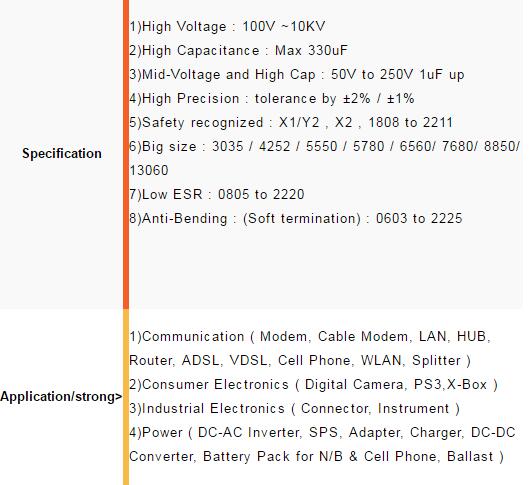Click the High Precision tolerance line
Screen dimensions: 531x485
(x=272, y=99)
